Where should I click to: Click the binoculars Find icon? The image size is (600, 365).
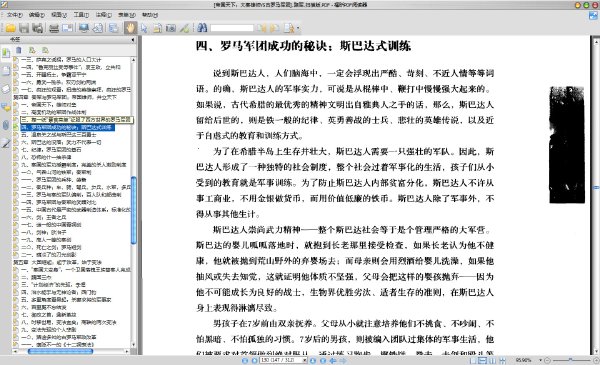click(x=202, y=28)
